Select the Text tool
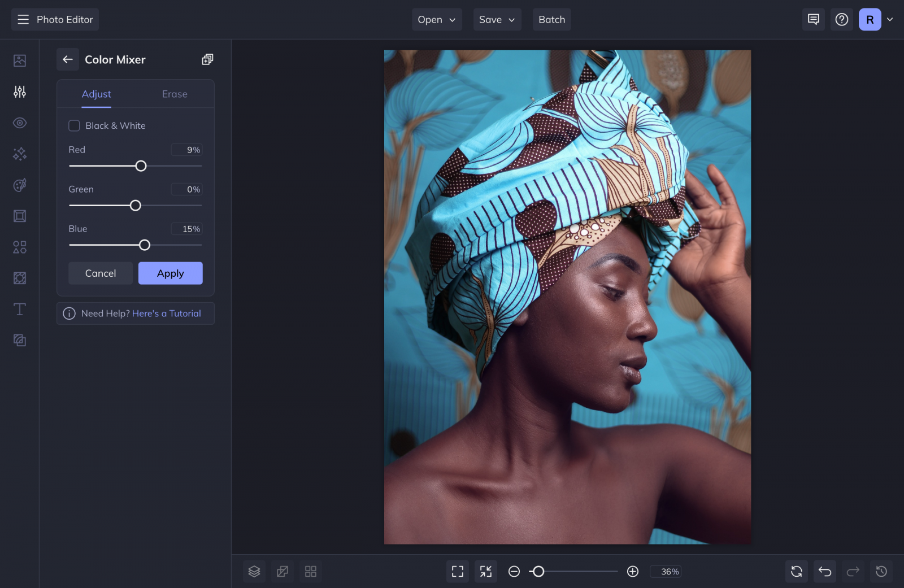The height and width of the screenshot is (588, 904). (20, 309)
